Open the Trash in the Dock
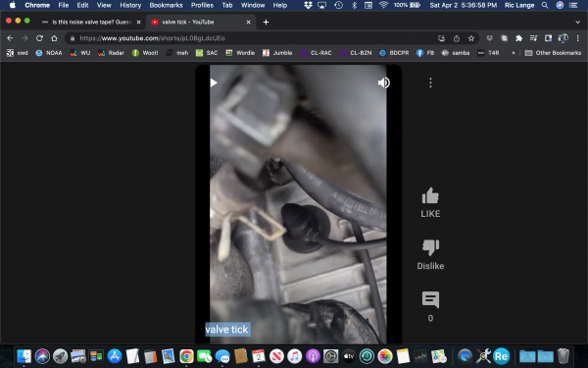This screenshot has width=588, height=368. 563,356
